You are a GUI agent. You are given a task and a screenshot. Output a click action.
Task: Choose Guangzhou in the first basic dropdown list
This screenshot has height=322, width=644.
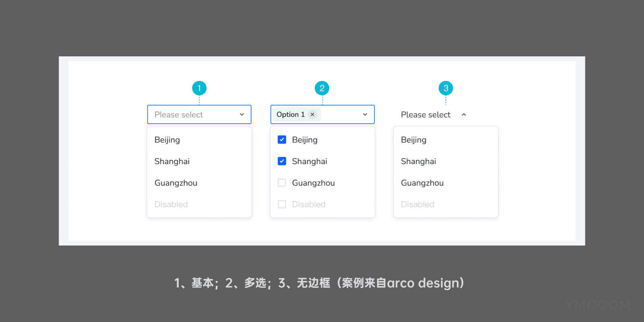coord(199,183)
